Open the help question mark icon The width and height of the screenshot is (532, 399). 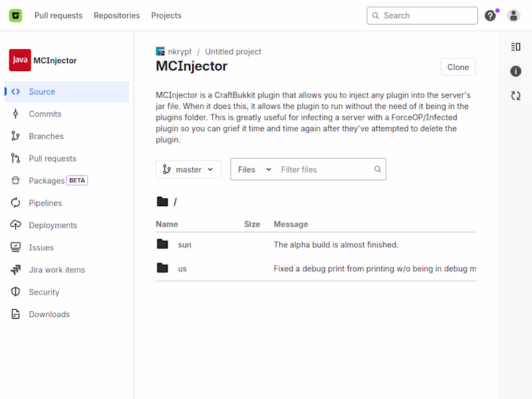pos(490,15)
